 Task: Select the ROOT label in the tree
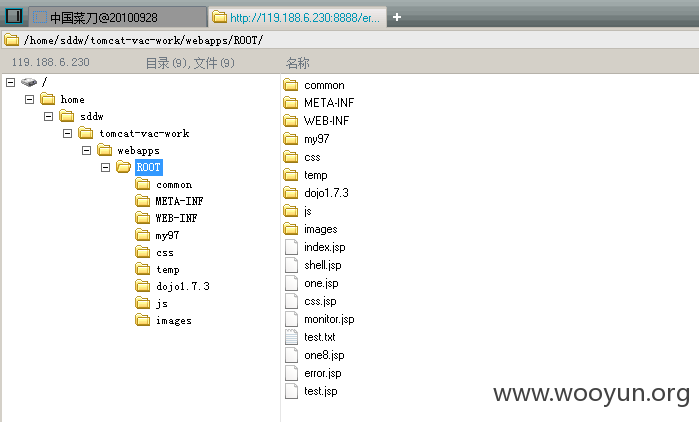point(148,167)
